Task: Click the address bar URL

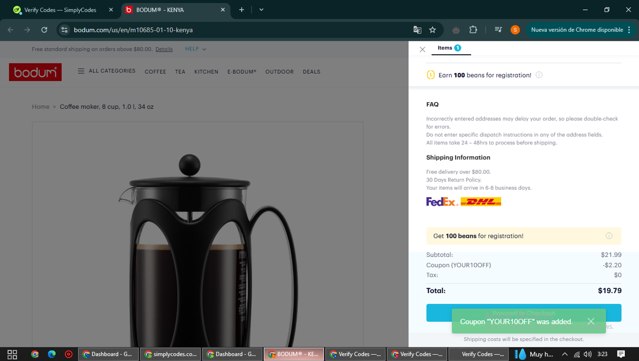Action: 133,30
